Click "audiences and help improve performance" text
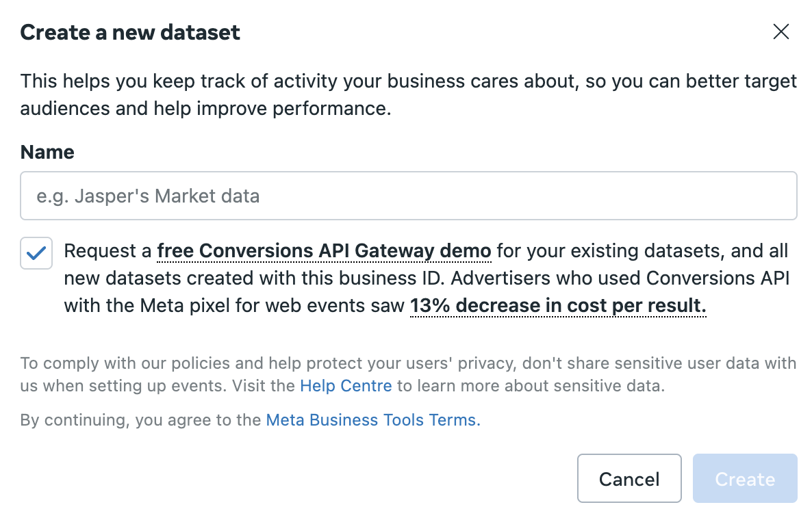Image resolution: width=812 pixels, height=520 pixels. click(205, 109)
